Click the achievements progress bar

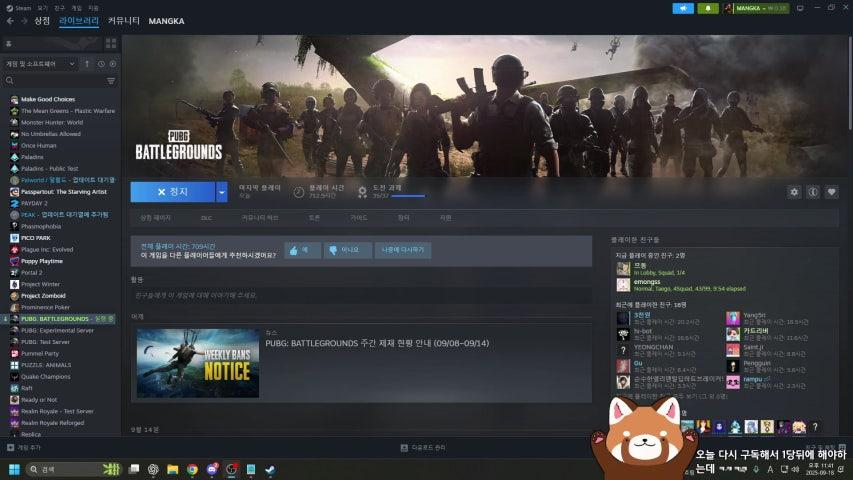408,196
